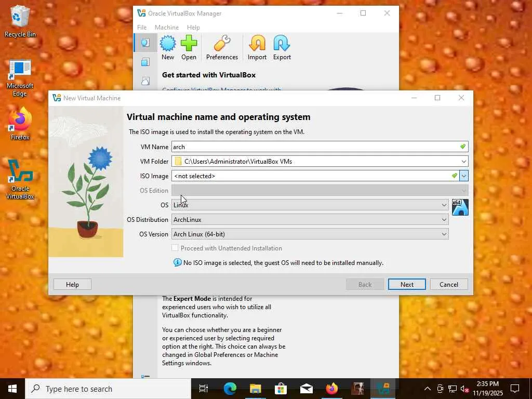Image resolution: width=532 pixels, height=399 pixels.
Task: Click the muted volume tray icon
Action: (x=464, y=389)
